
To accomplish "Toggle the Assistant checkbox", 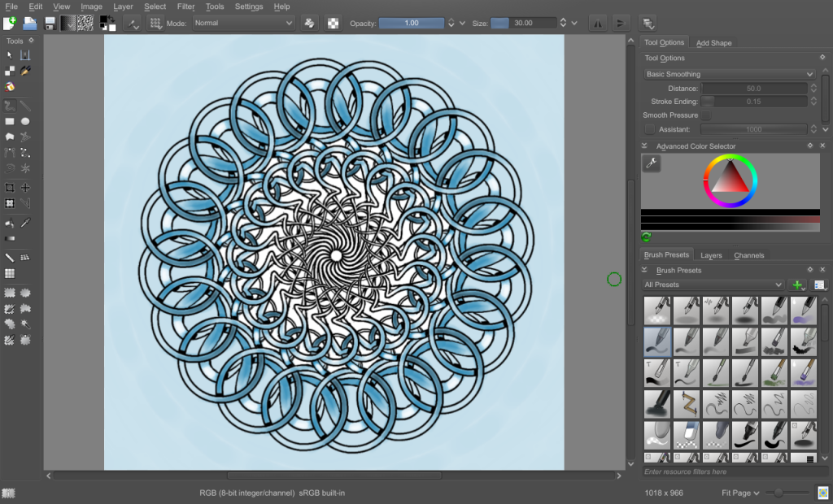I will click(649, 129).
